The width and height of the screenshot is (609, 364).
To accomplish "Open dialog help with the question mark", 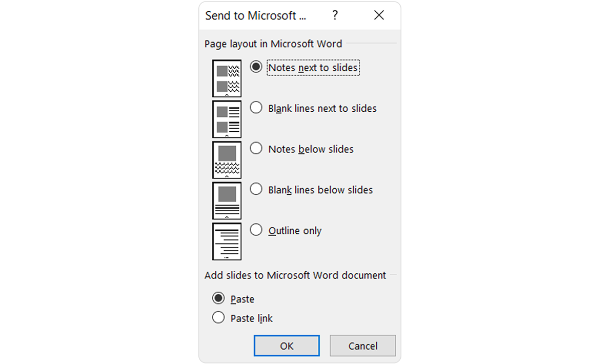I will pyautogui.click(x=335, y=15).
